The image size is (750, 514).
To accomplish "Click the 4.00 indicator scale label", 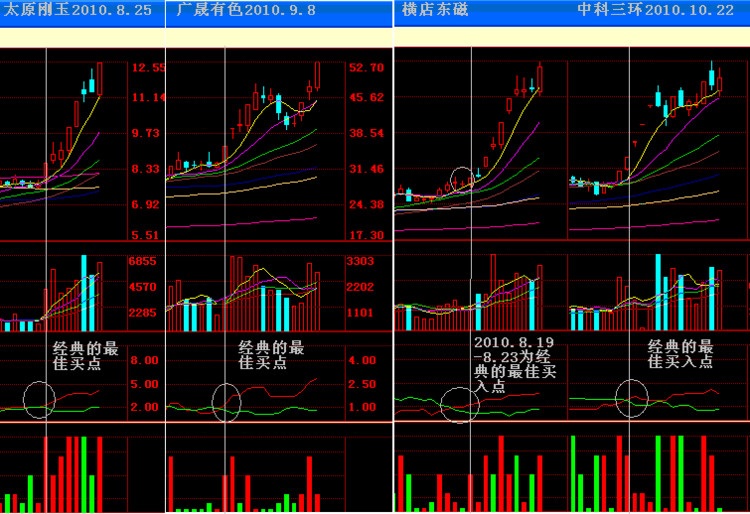I will pyautogui.click(x=362, y=360).
